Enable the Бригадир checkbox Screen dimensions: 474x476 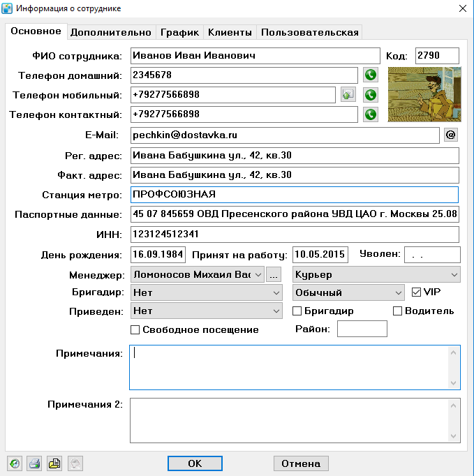[x=297, y=311]
